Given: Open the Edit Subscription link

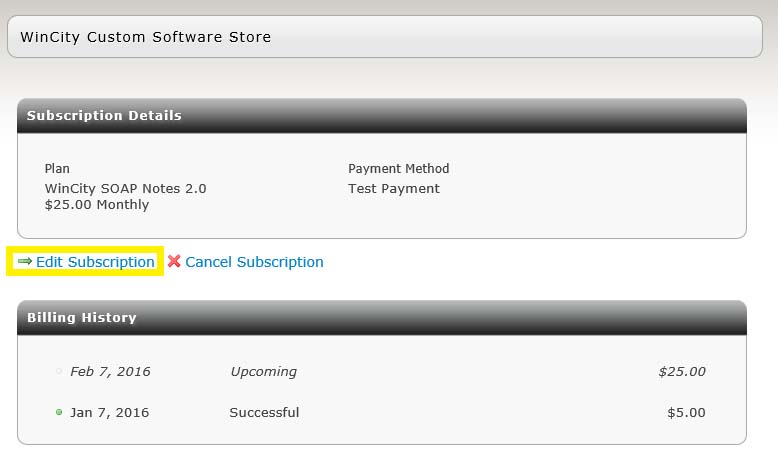Looking at the screenshot, I should point(95,262).
